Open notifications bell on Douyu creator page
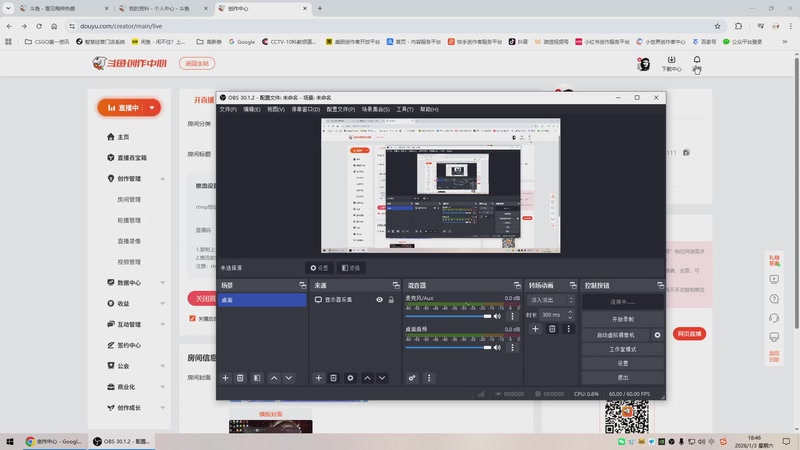 click(697, 63)
